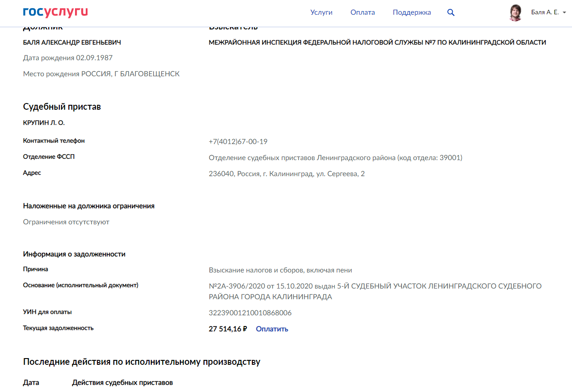
Task: Open search with the magnifier icon
Action: pyautogui.click(x=451, y=12)
